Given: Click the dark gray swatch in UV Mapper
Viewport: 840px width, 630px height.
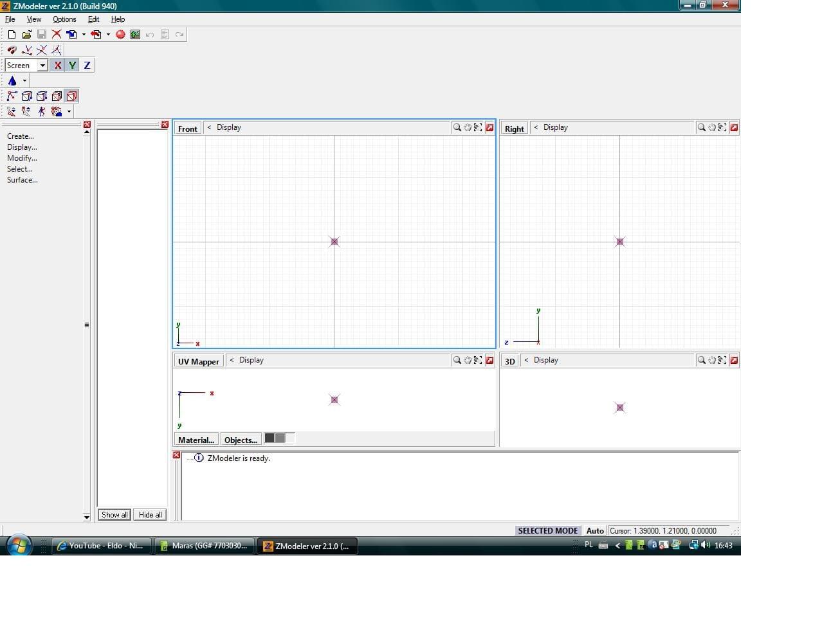Looking at the screenshot, I should click(x=270, y=438).
